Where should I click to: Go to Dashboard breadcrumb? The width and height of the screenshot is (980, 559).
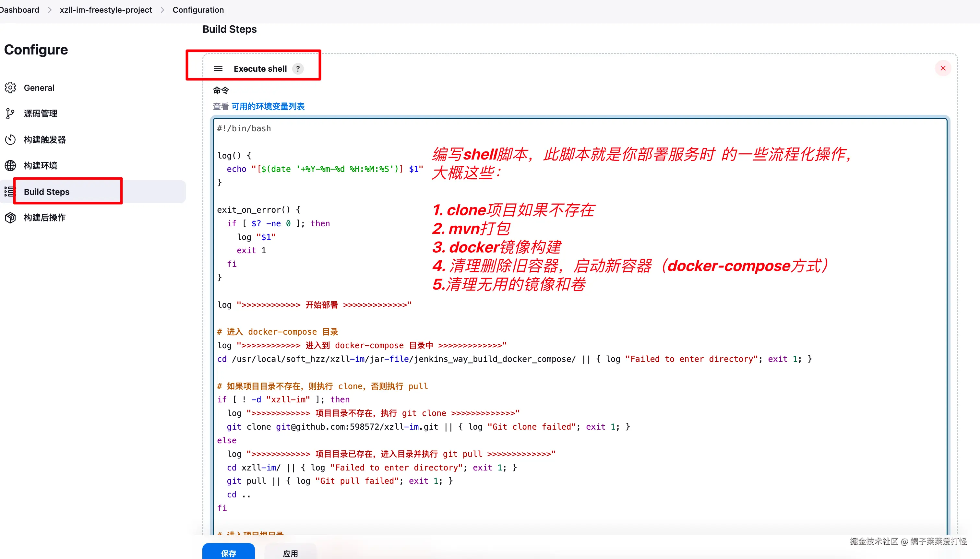(x=19, y=10)
